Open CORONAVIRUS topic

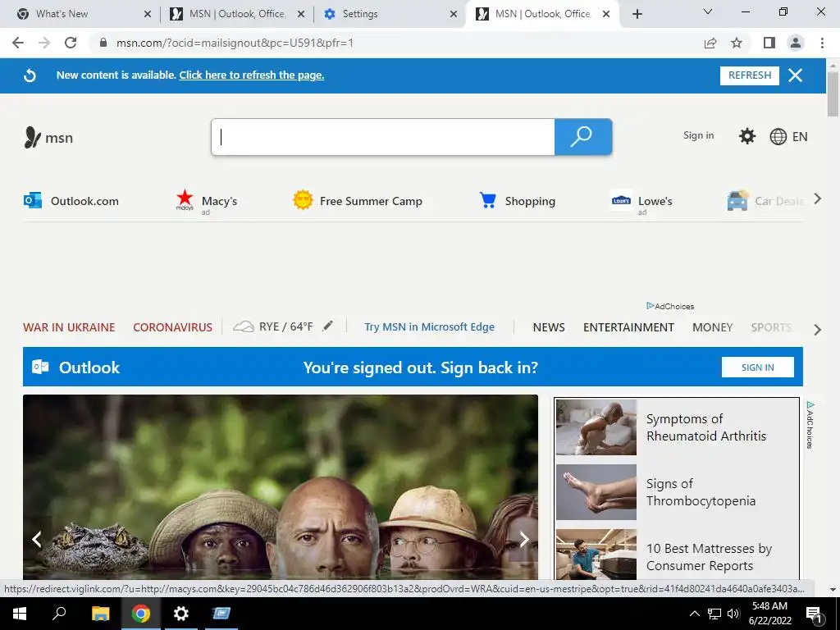(172, 327)
